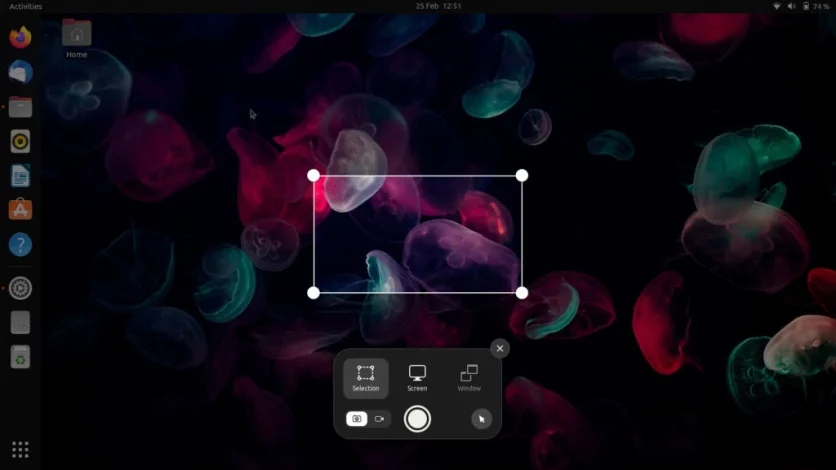This screenshot has height=470, width=836.
Task: Show Applications grid
Action: pos(20,449)
